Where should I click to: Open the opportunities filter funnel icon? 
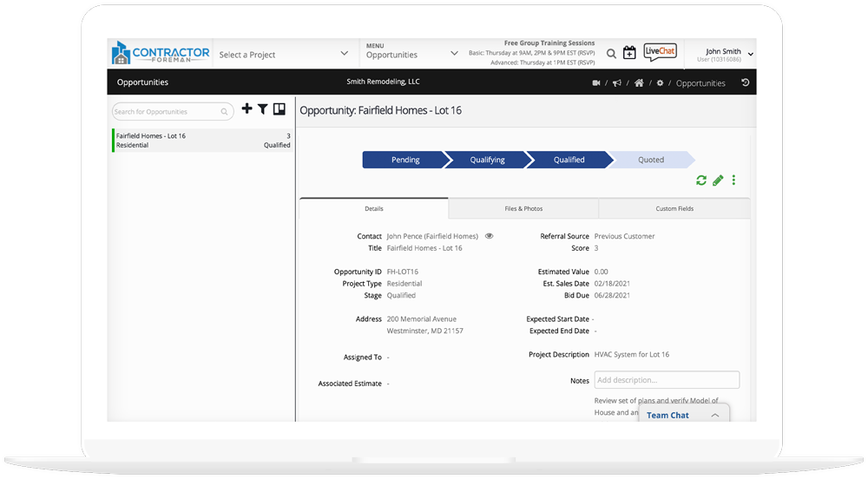[x=262, y=109]
